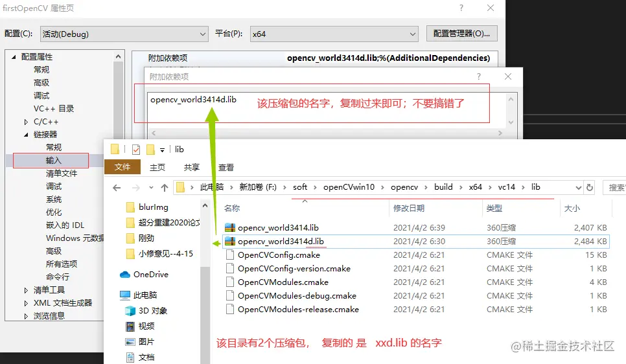This screenshot has height=364, width=626.
Task: Click the property tree vertical scrollbar up arrow
Action: [118, 57]
